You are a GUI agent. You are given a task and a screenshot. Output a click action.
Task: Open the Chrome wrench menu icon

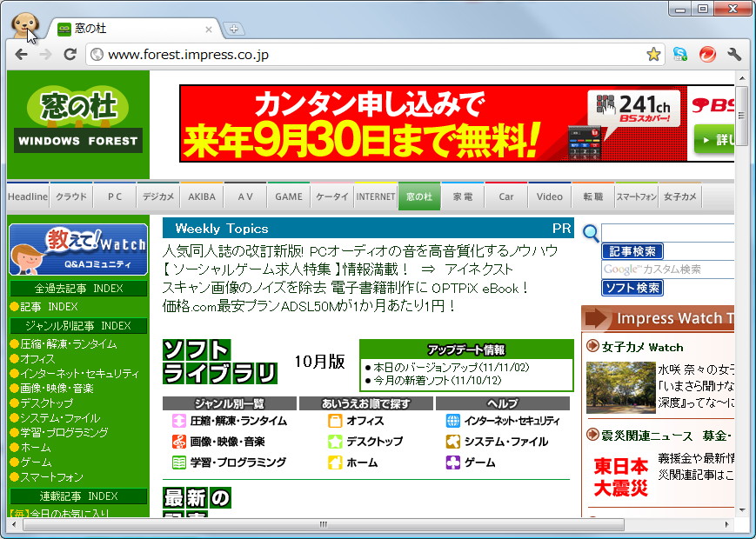[734, 53]
